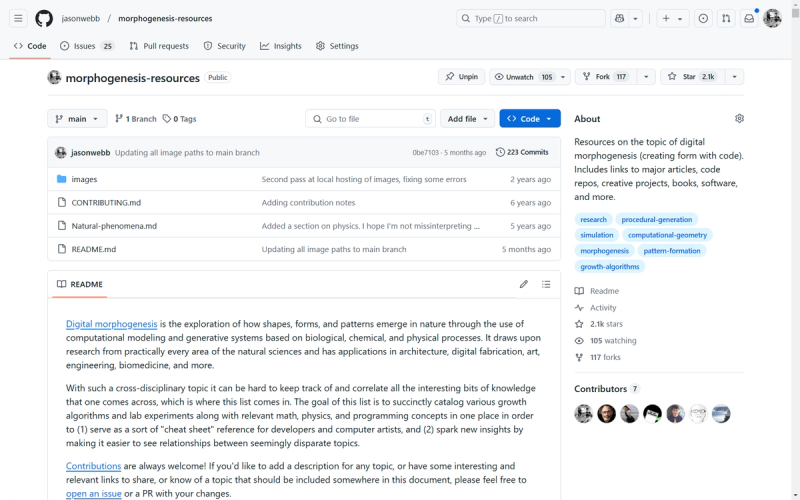Click the Go to file search field
Screen dimensions: 800x500
(370, 118)
